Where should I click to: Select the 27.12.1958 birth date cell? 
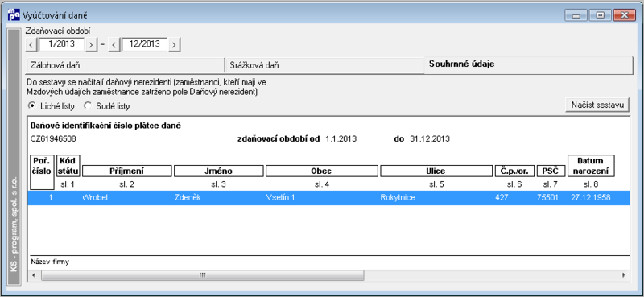click(591, 197)
